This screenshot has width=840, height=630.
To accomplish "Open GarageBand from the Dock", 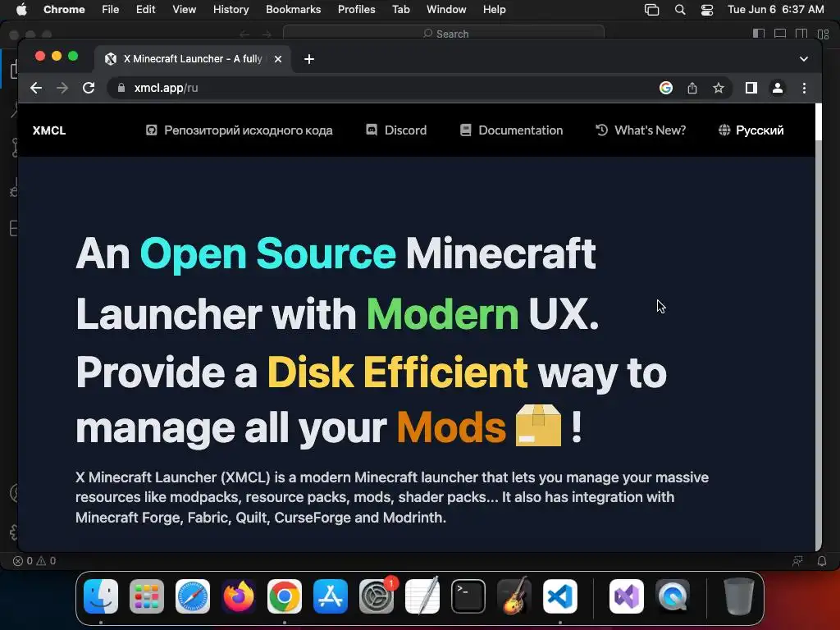I will [x=514, y=596].
